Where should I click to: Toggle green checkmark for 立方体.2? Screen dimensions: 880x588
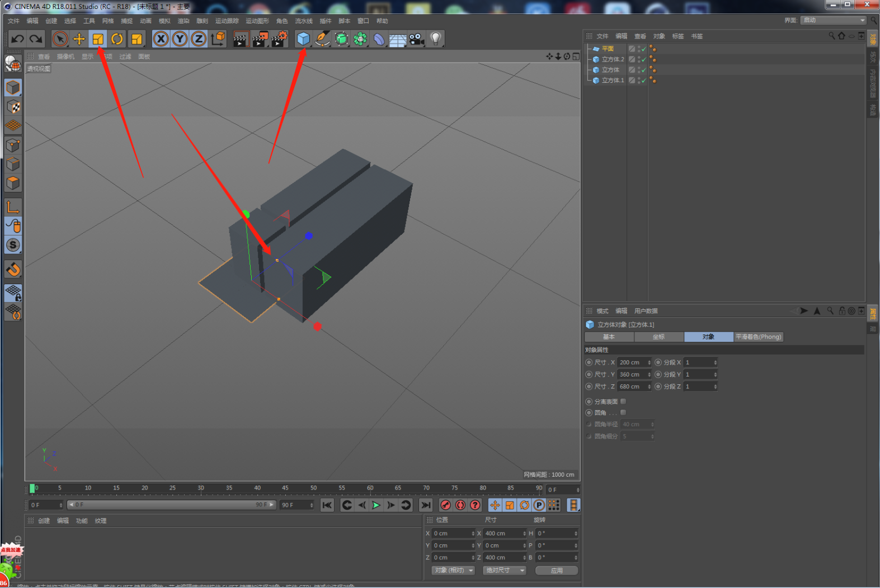[x=644, y=59]
